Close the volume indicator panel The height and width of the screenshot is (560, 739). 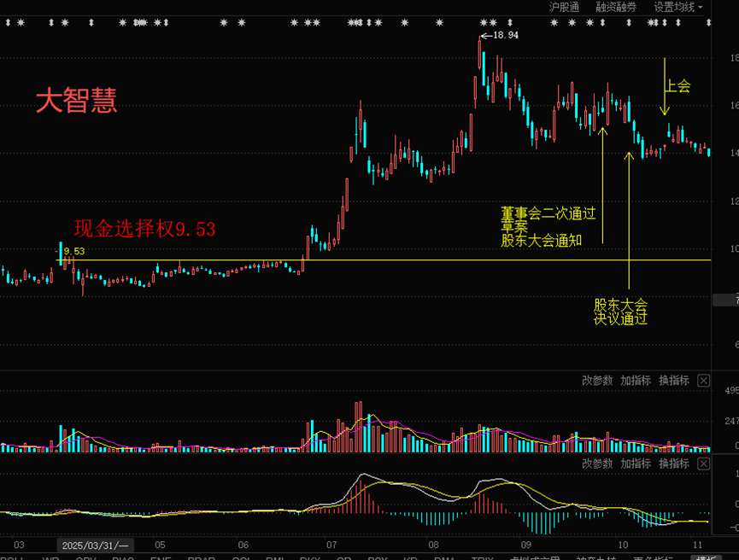pyautogui.click(x=703, y=381)
